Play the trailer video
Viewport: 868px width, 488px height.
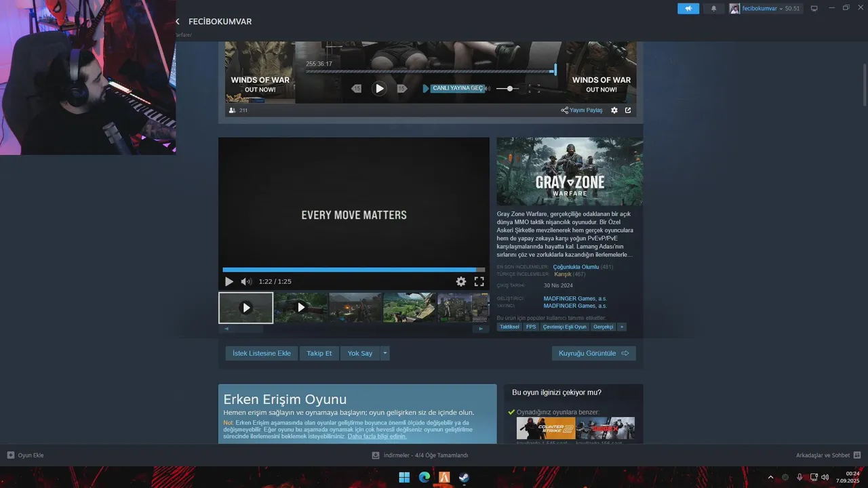pyautogui.click(x=229, y=281)
